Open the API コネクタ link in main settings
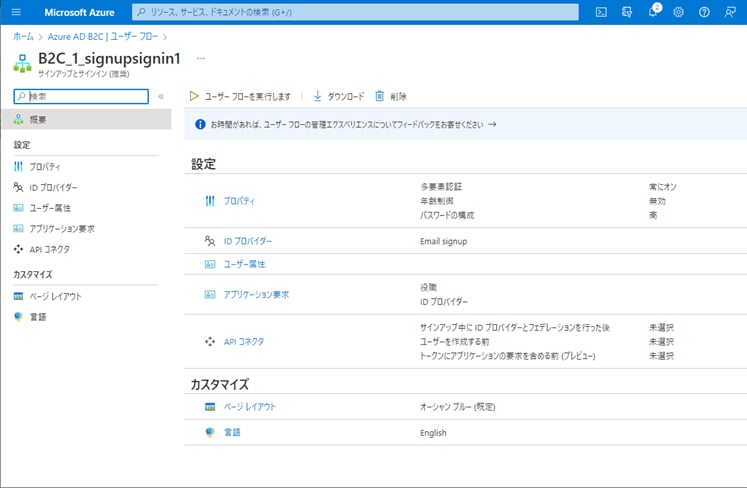The width and height of the screenshot is (747, 488). coord(244,342)
